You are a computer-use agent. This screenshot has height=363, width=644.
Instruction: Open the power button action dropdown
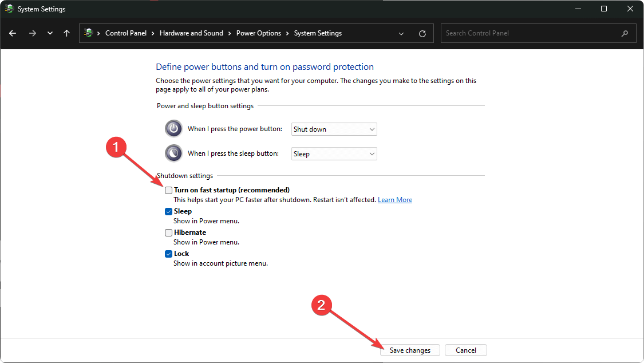pyautogui.click(x=334, y=129)
